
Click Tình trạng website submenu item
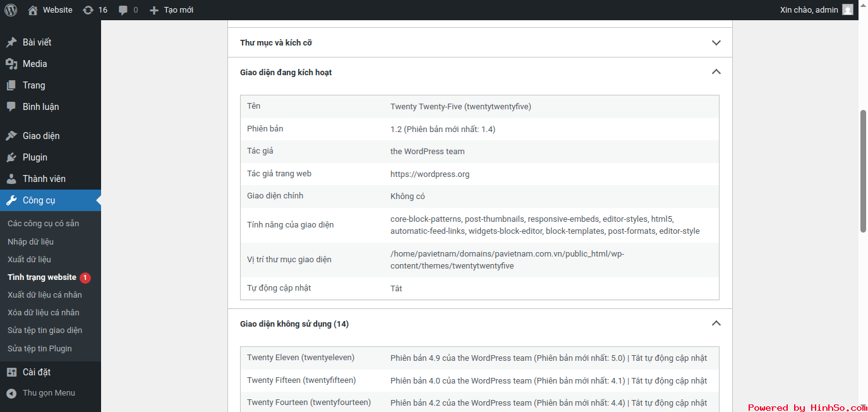[x=42, y=277]
